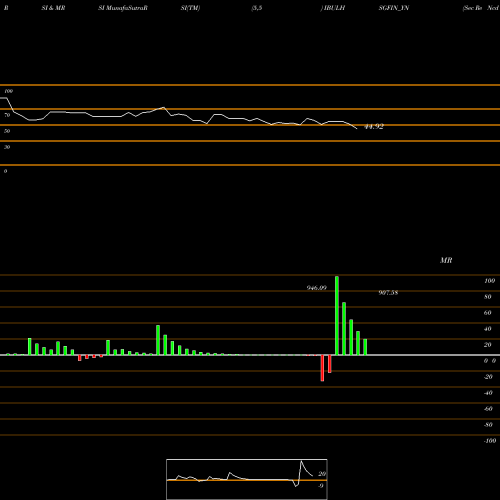Click the '946.09' value label
The width and height of the screenshot is (500, 500).
317,288
